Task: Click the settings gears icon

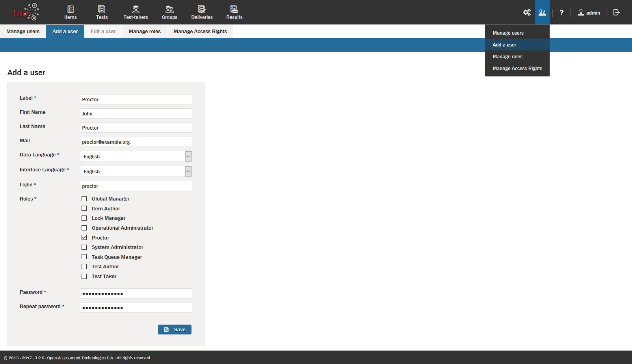Action: 527,13
